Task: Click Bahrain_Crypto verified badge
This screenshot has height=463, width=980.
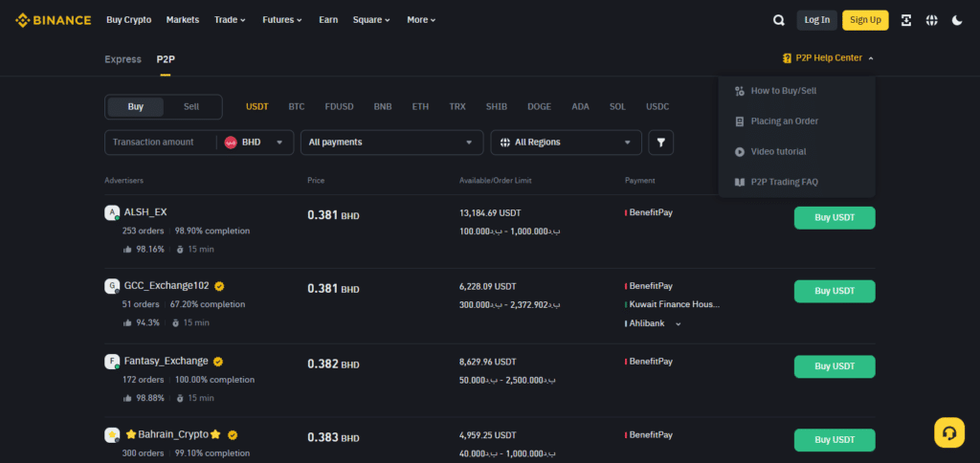Action: (x=233, y=435)
